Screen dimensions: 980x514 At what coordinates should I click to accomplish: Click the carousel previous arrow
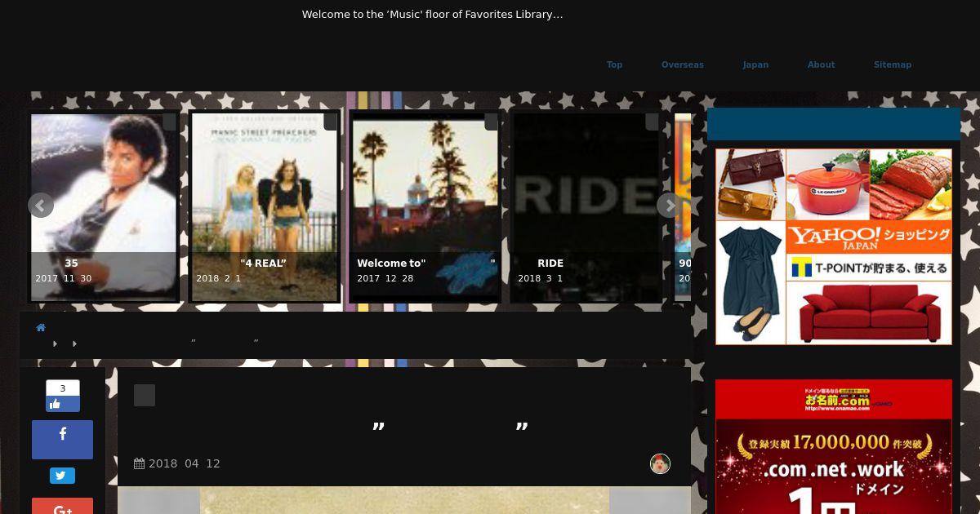pyautogui.click(x=41, y=205)
